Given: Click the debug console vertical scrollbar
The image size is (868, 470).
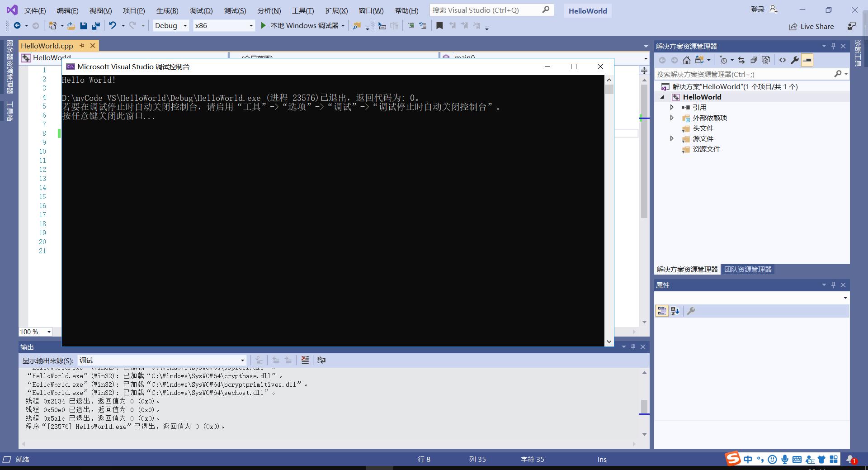Looking at the screenshot, I should pyautogui.click(x=609, y=211).
